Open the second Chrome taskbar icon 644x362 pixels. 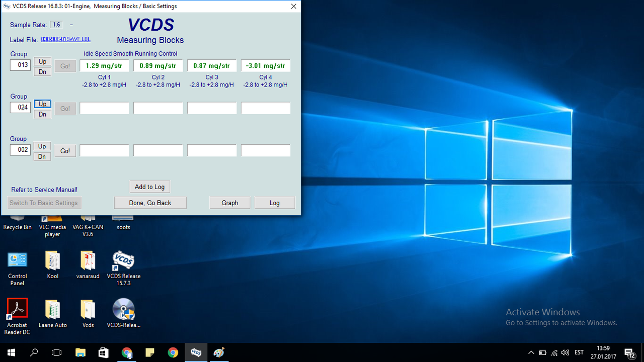click(173, 352)
